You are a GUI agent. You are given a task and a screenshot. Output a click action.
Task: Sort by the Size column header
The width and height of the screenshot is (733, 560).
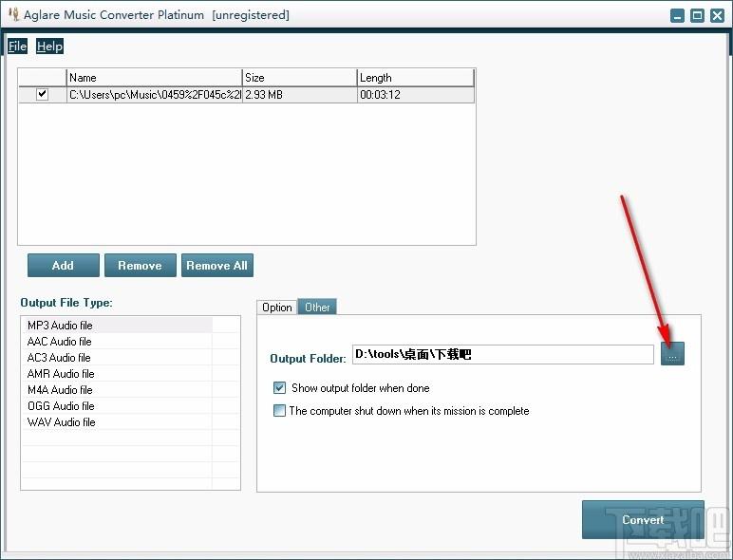point(299,78)
